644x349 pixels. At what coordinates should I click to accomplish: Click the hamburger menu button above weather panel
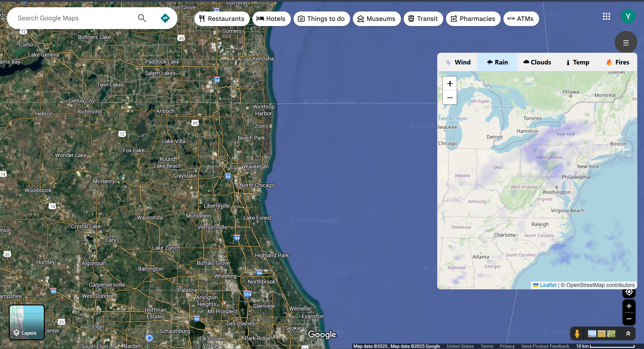point(626,42)
